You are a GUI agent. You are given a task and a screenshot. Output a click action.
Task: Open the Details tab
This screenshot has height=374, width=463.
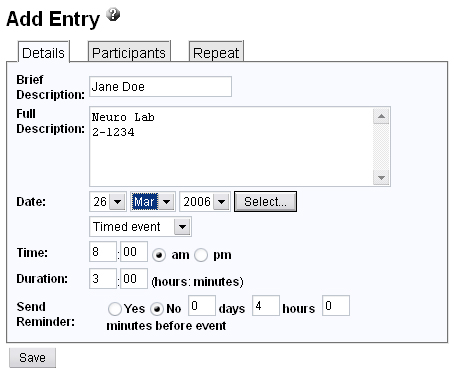pyautogui.click(x=43, y=52)
